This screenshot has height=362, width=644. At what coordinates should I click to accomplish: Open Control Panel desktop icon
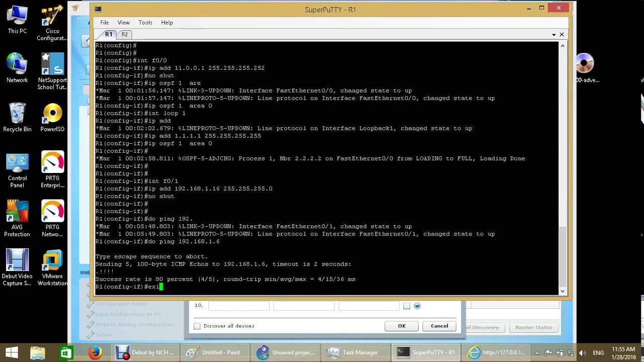coord(17,170)
